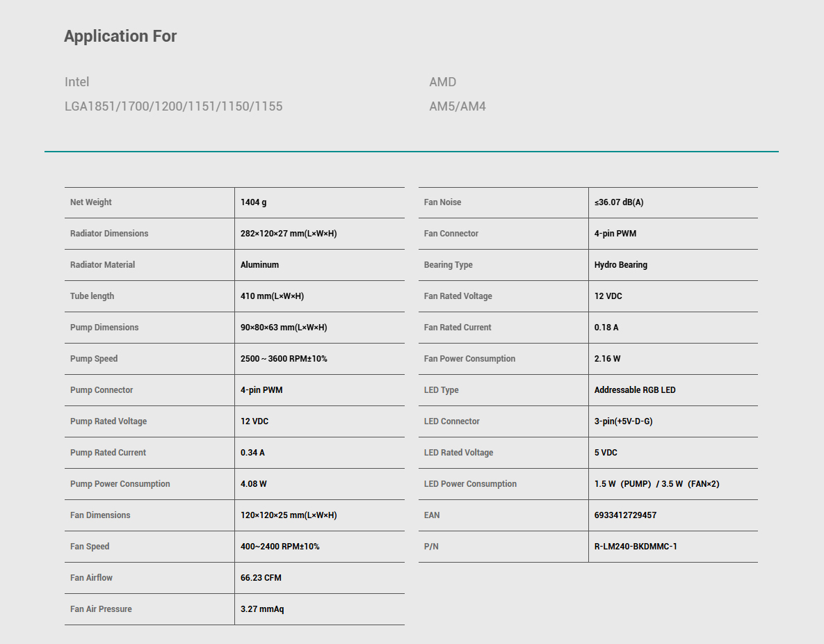Image resolution: width=824 pixels, height=644 pixels.
Task: Click the Fan Rated Current 0.18 A value
Action: click(x=606, y=328)
